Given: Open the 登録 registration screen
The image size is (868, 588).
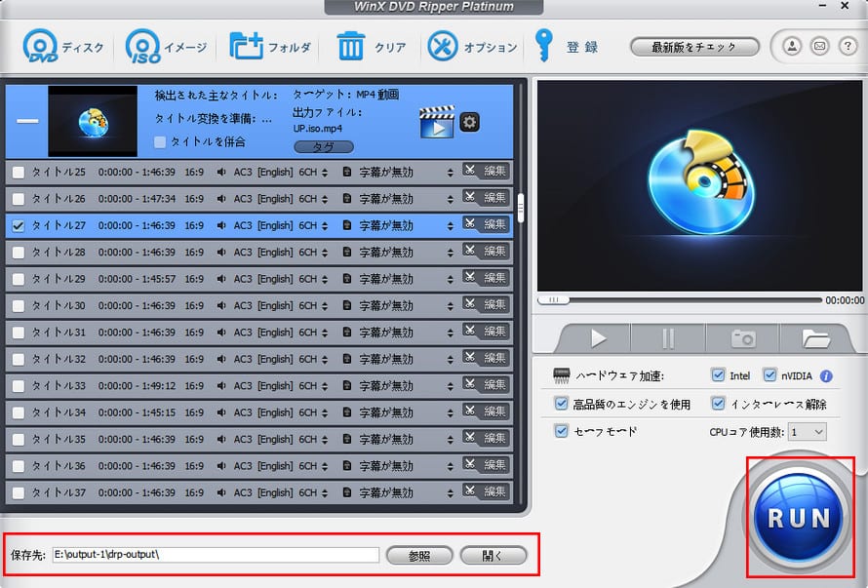Looking at the screenshot, I should [x=556, y=46].
